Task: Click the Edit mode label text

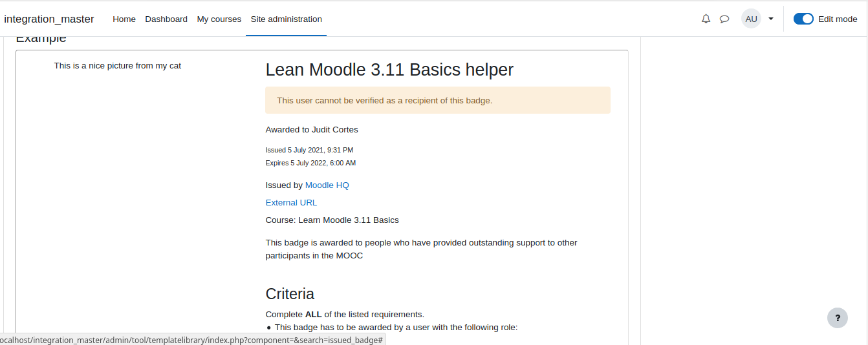Action: [838, 19]
